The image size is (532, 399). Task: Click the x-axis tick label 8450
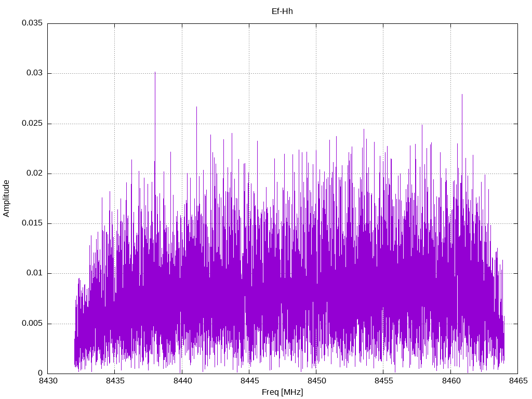coord(316,381)
